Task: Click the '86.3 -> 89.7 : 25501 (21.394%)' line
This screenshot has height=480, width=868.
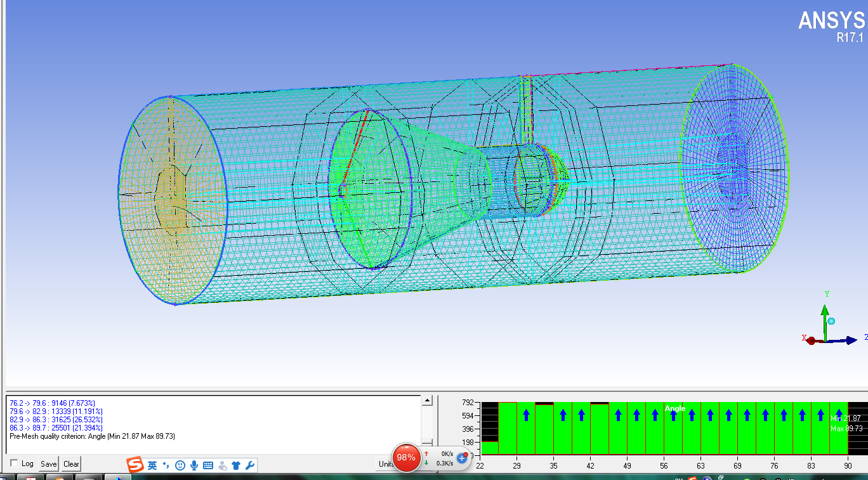Action: [x=56, y=427]
